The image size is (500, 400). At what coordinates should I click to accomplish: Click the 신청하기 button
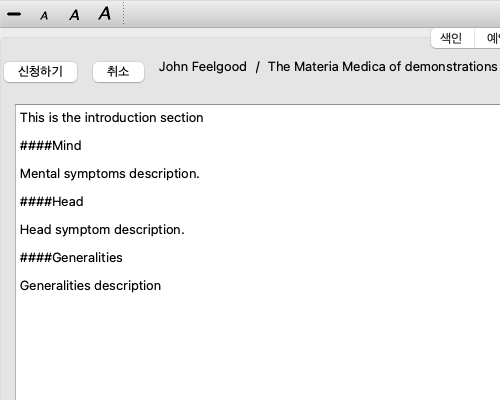tap(41, 72)
